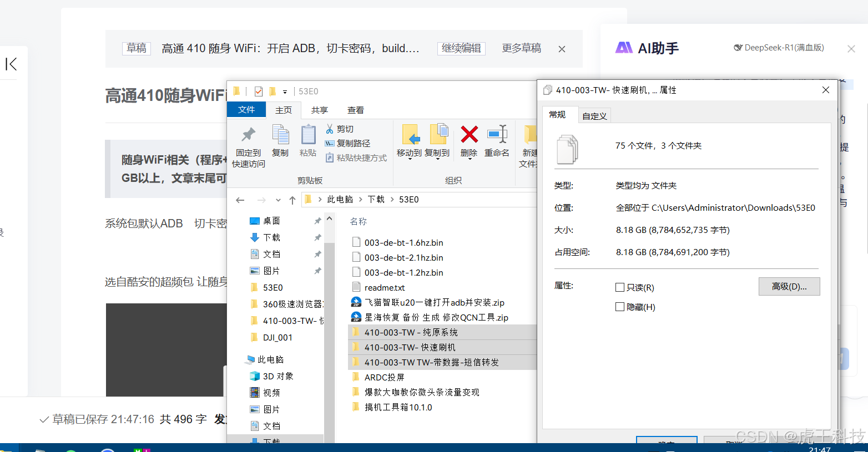868x452 pixels.
Task: Select 飞猫智联u20一键打开adb并安装.zip
Action: tap(434, 303)
